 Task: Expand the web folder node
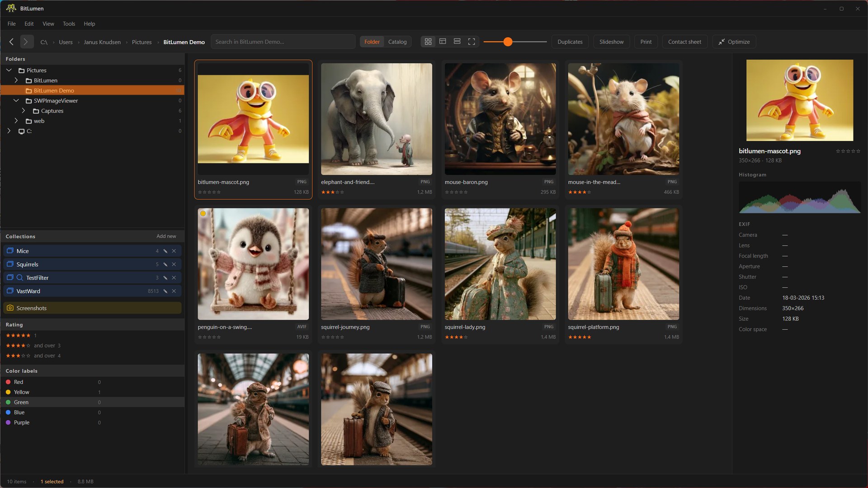coord(16,121)
